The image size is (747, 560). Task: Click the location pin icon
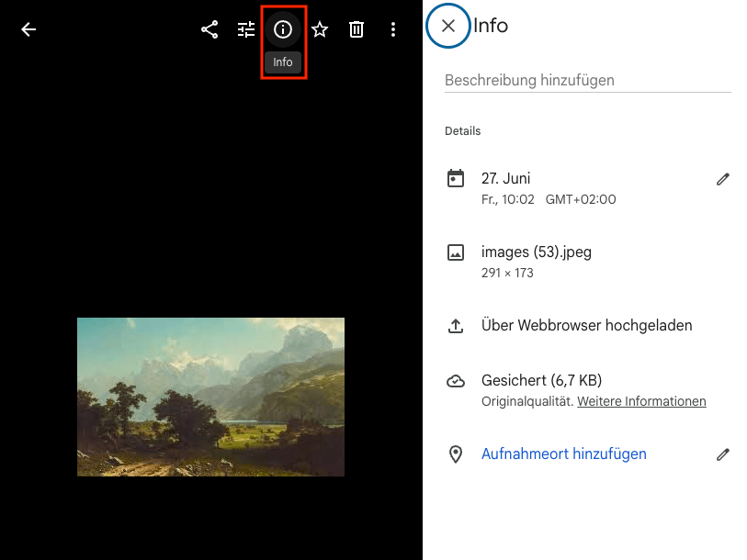[x=456, y=454]
